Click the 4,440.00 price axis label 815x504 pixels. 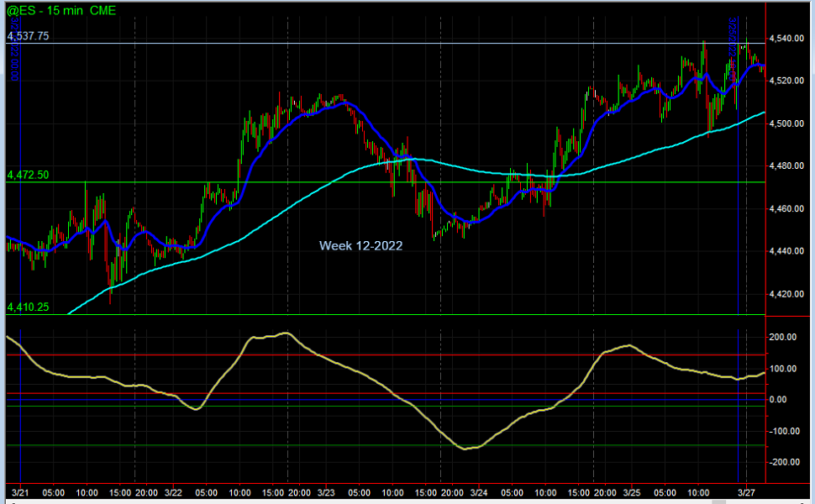[x=786, y=251]
